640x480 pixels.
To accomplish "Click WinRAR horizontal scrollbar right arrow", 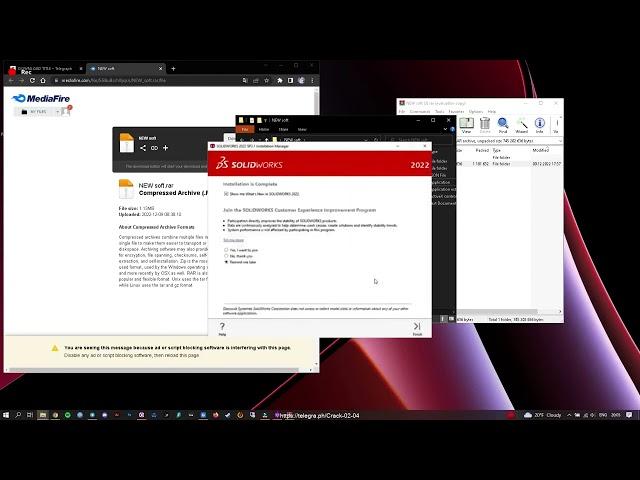I will coord(560,311).
